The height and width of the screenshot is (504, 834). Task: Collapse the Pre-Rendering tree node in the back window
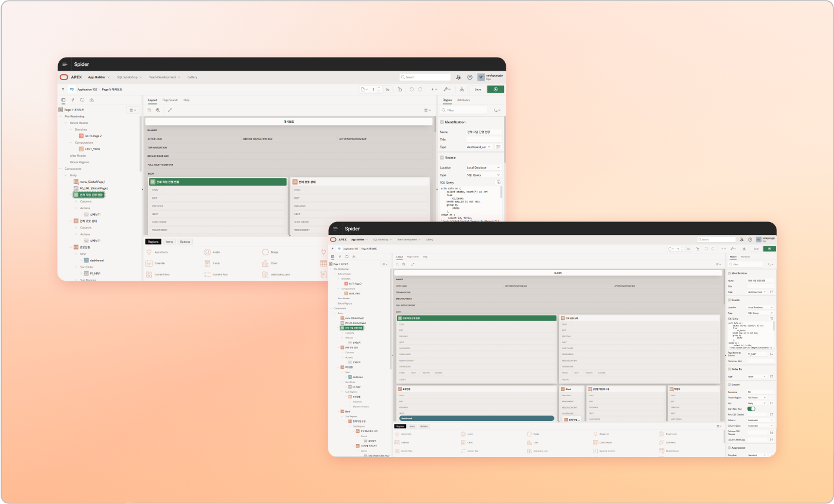point(61,116)
